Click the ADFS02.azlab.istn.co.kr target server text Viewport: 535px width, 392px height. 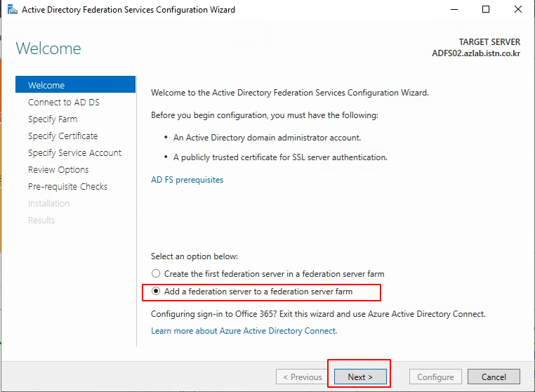476,53
